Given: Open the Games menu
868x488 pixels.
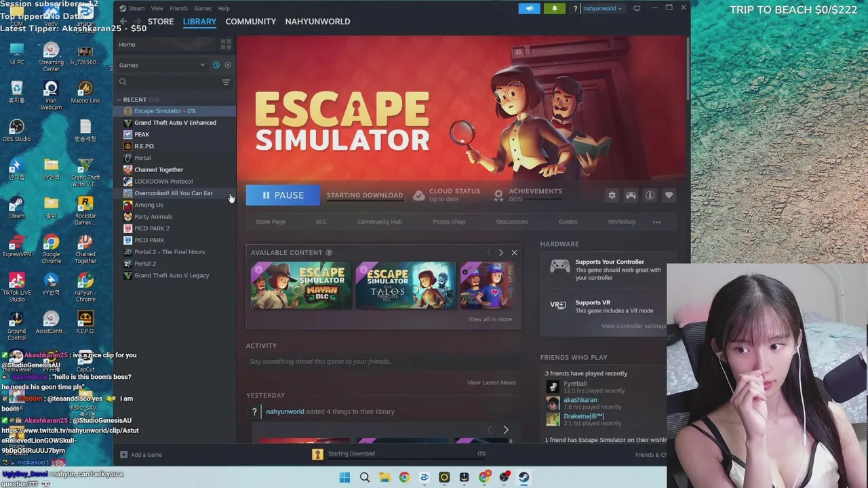Looking at the screenshot, I should (203, 8).
